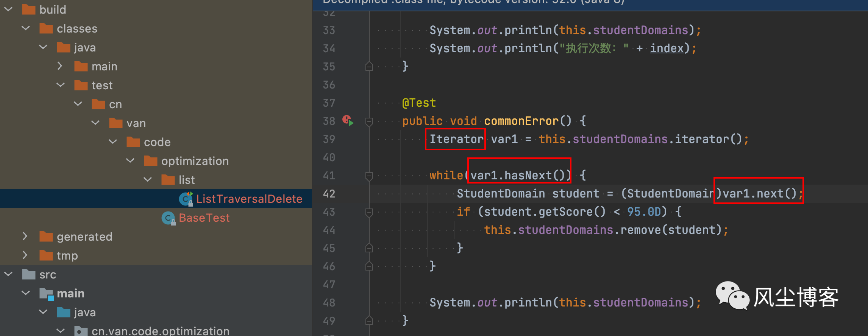This screenshot has width=868, height=336.
Task: Click the BaseTest class file icon
Action: coord(169,218)
